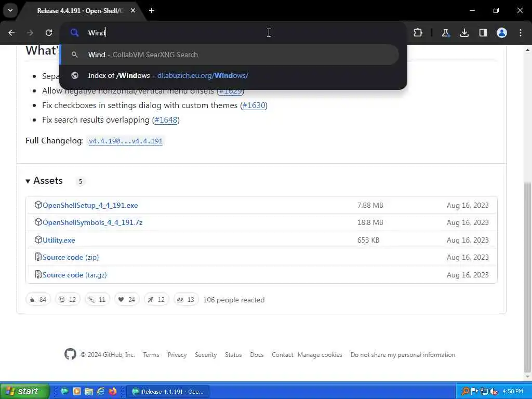Click the muted volume tray icon
Viewport: 532px width, 399px height.
point(494,392)
